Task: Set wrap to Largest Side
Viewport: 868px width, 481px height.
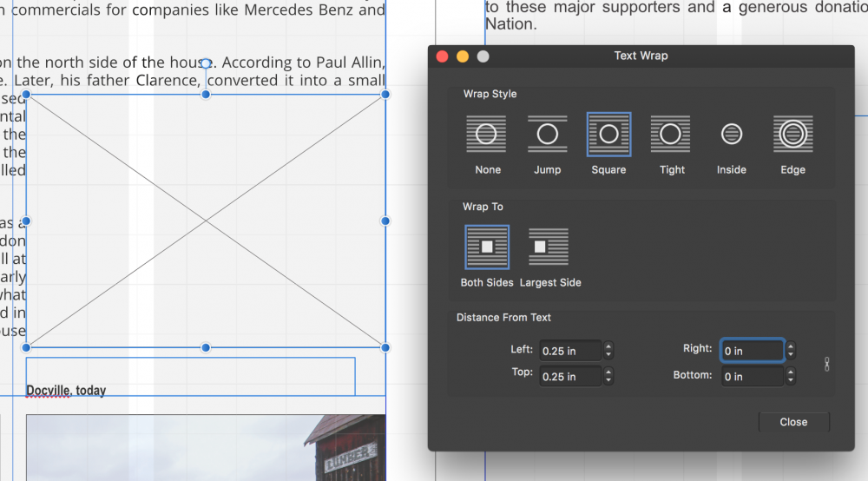Action: 549,247
